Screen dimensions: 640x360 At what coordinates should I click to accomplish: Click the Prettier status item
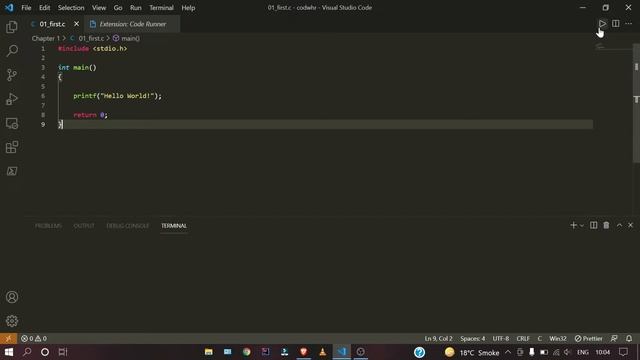coord(589,338)
